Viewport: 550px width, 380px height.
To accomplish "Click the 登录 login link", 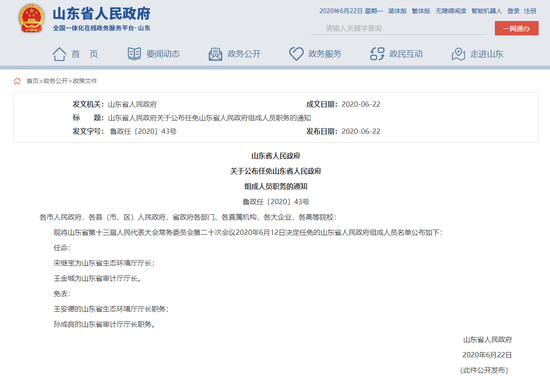I will 514,11.
